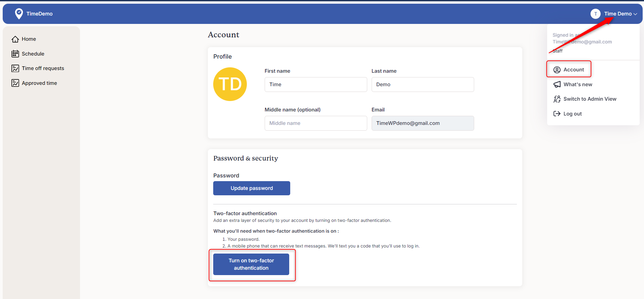This screenshot has height=299, width=644.
Task: Collapse the Time Demo user dropdown chevron
Action: pos(635,14)
